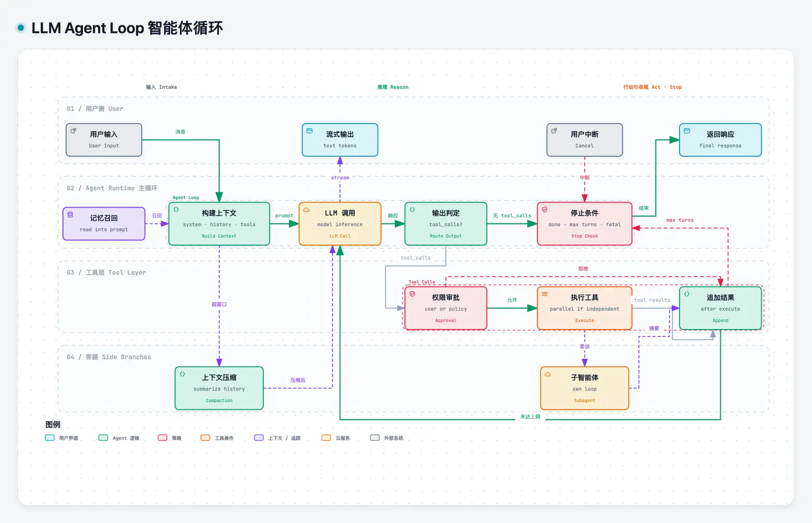Click the card icon in 流式输出 node
Screen dimensions: 812x523
tap(310, 130)
